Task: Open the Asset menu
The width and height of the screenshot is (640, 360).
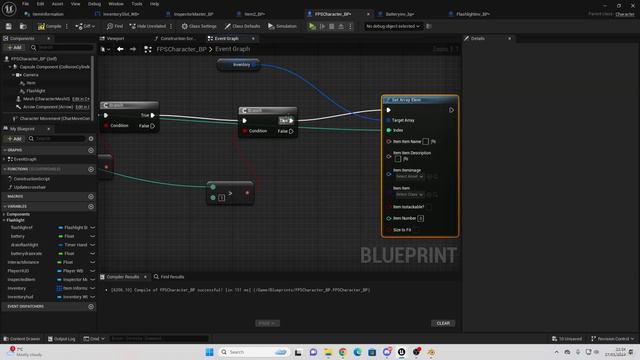Action: (x=57, y=4)
